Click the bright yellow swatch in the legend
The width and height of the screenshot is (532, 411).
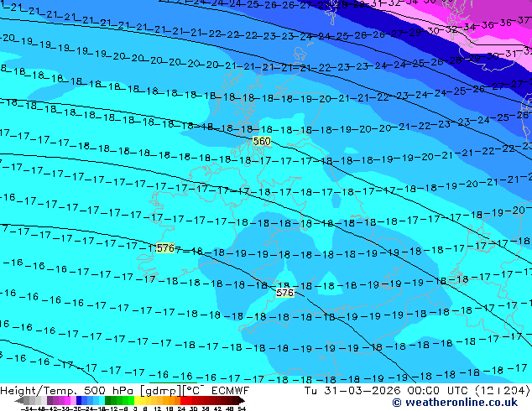pyautogui.click(x=137, y=400)
